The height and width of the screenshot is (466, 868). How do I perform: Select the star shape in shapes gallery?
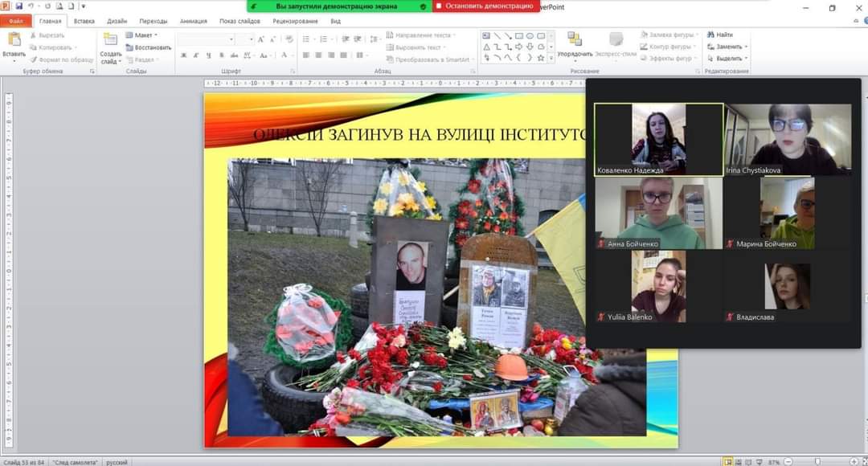tap(541, 58)
